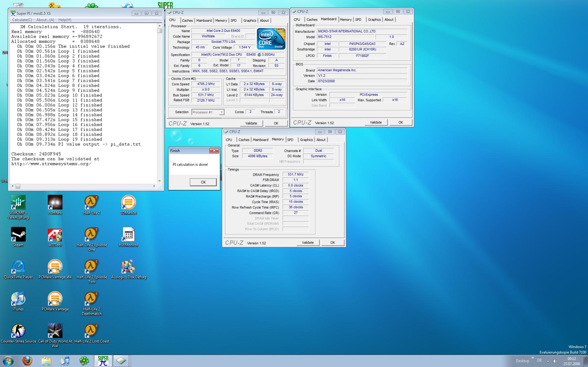Expand the Processor #1 selection dropdown
Viewport: 588px width, 367px height.
[222, 112]
